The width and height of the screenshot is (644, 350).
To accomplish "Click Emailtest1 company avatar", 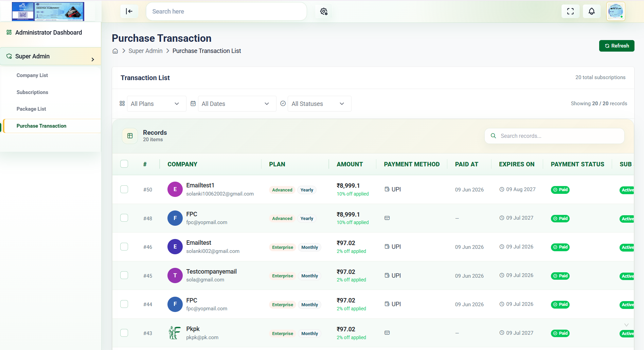I will (175, 189).
